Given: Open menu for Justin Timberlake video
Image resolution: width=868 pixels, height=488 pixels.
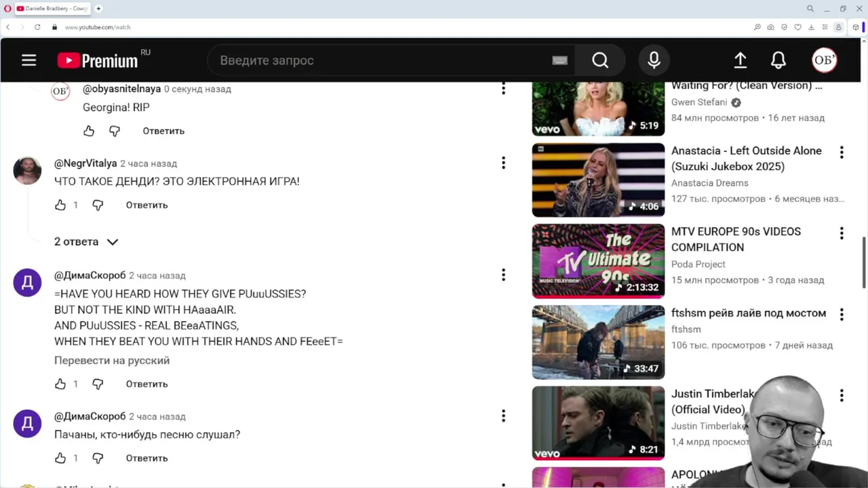Looking at the screenshot, I should (842, 395).
